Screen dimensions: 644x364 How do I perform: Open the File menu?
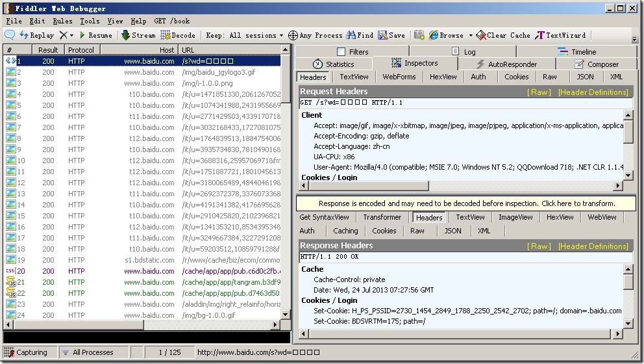[x=14, y=21]
